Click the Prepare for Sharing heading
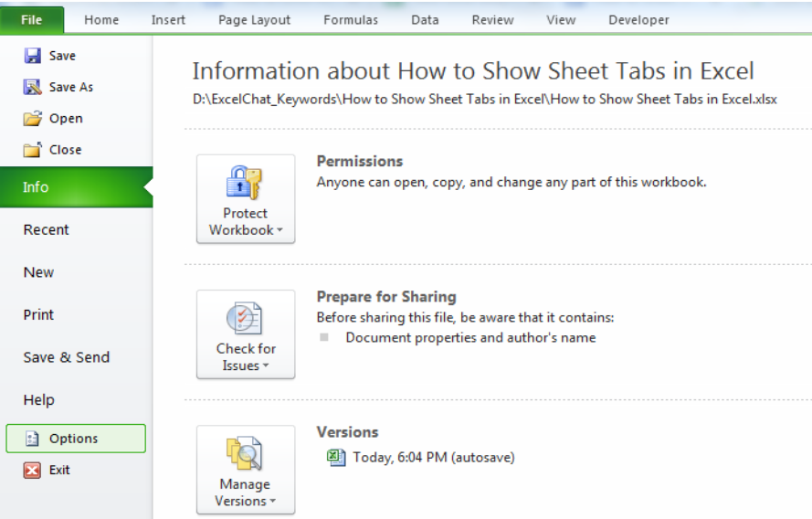Image resolution: width=812 pixels, height=519 pixels. point(386,297)
